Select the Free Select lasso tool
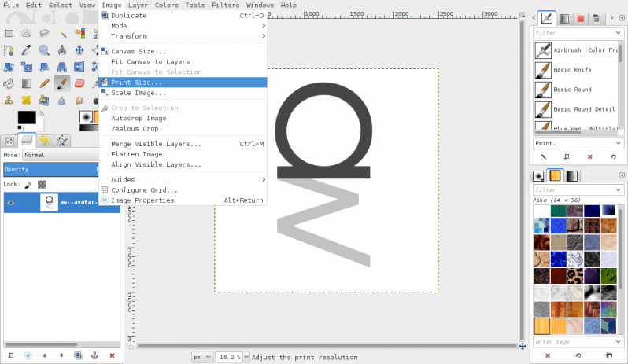 coord(44,33)
